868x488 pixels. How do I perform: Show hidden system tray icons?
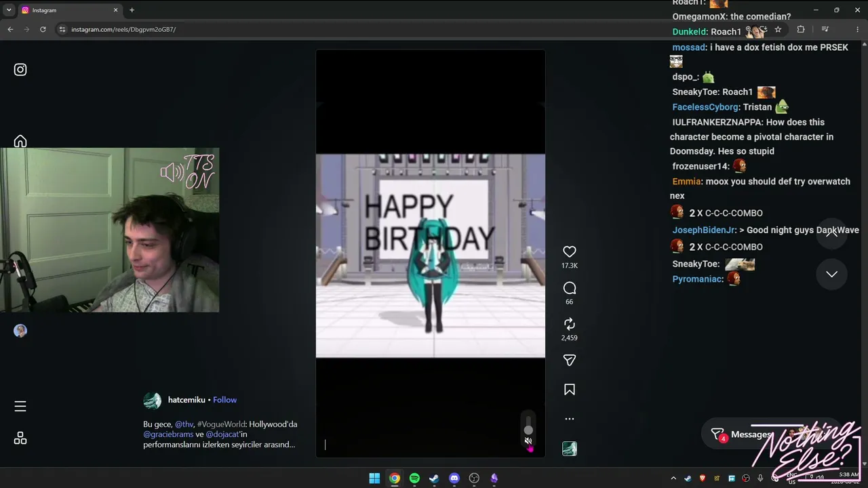pos(673,479)
